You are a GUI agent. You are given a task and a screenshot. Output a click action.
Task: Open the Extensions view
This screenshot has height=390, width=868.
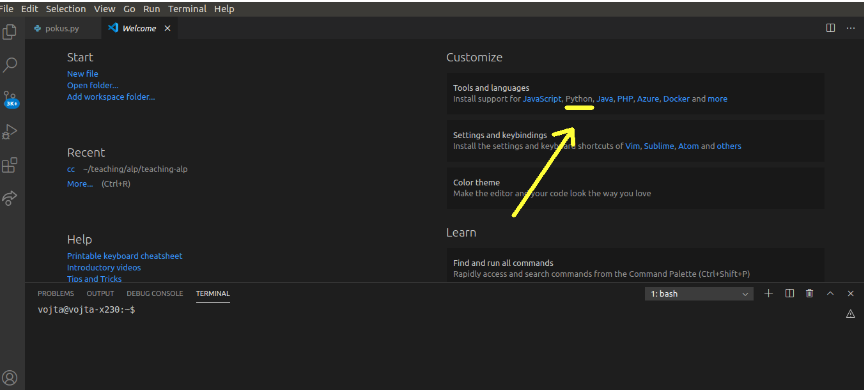(x=10, y=165)
